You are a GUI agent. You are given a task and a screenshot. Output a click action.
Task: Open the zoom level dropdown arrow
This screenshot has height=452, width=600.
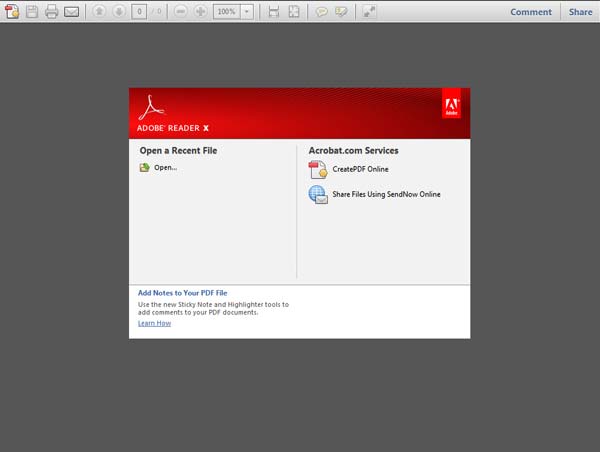click(247, 12)
